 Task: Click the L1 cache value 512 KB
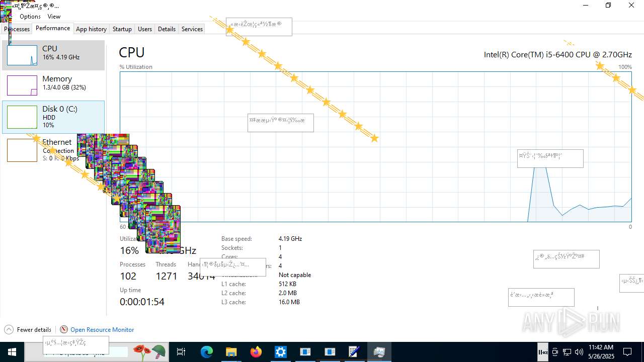pos(287,284)
